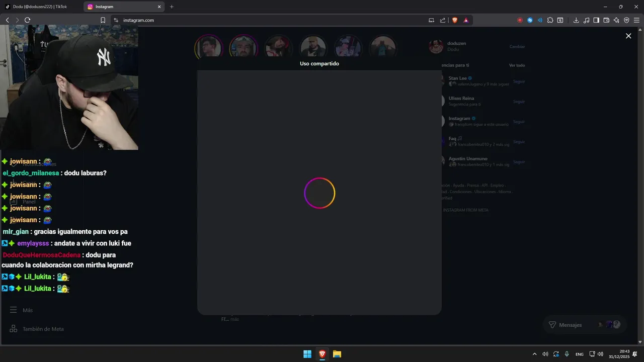Open the Mensajes messages button
Screen dimensions: 644x362
[x=584, y=325]
